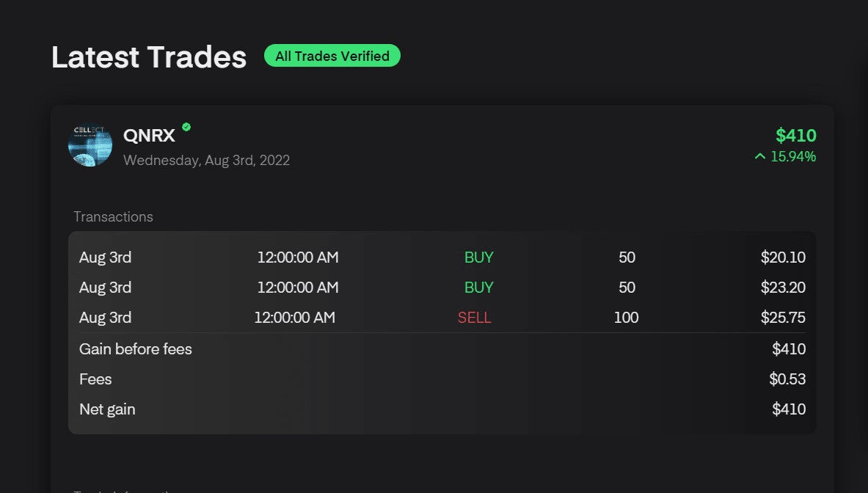Click the green verified checkmark beside QNRX
868x493 pixels.
click(x=186, y=127)
